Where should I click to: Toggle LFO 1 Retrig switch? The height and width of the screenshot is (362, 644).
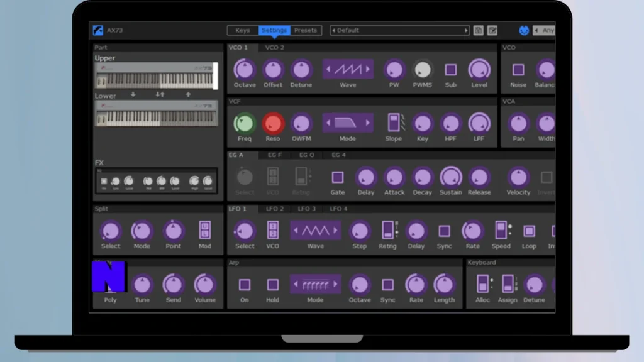pos(388,230)
